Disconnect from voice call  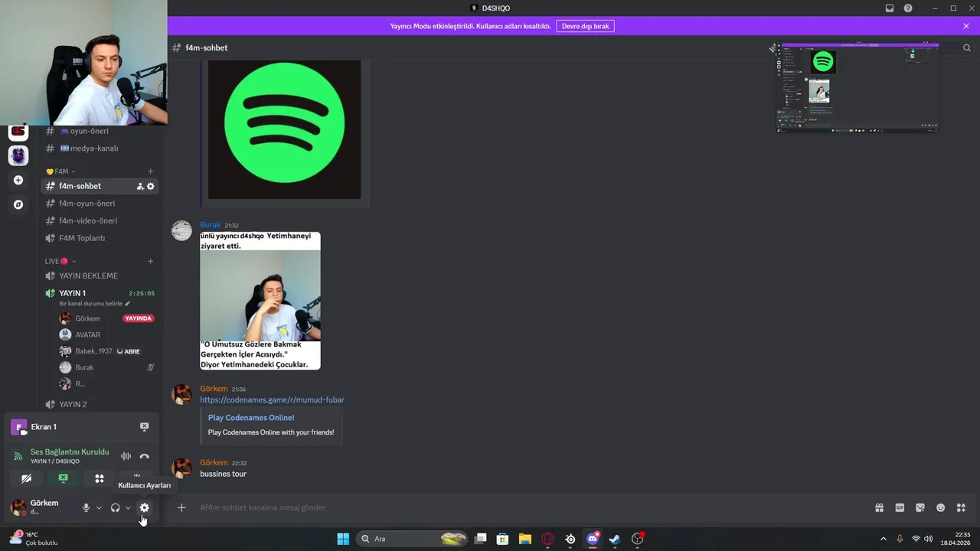[144, 456]
